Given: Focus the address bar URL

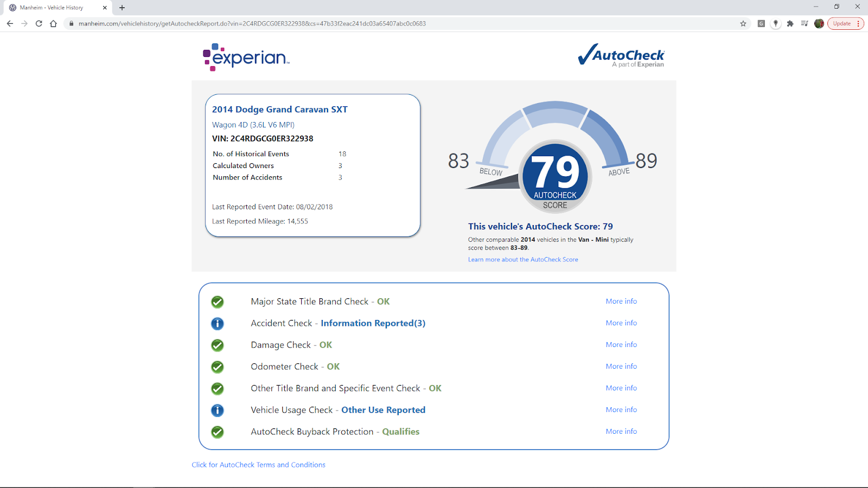Looking at the screenshot, I should [x=252, y=23].
